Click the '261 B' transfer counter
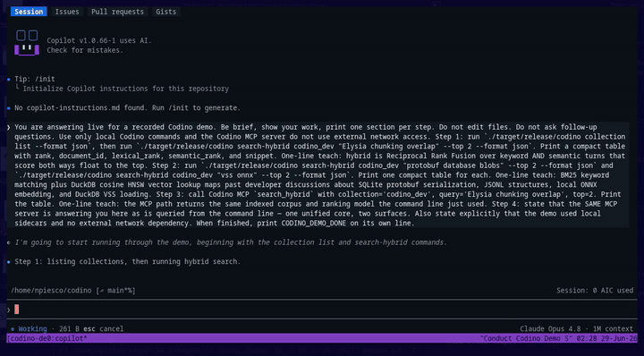Screen dimensions: 644x356 tap(69, 329)
